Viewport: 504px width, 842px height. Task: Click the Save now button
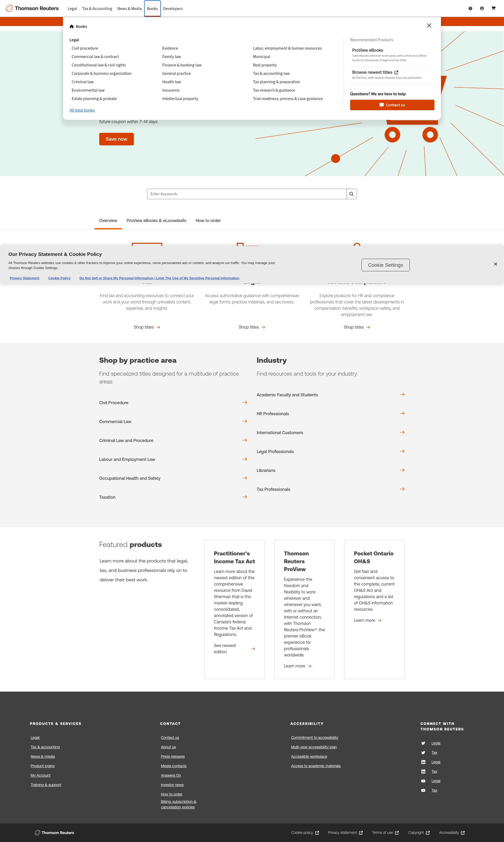point(117,139)
